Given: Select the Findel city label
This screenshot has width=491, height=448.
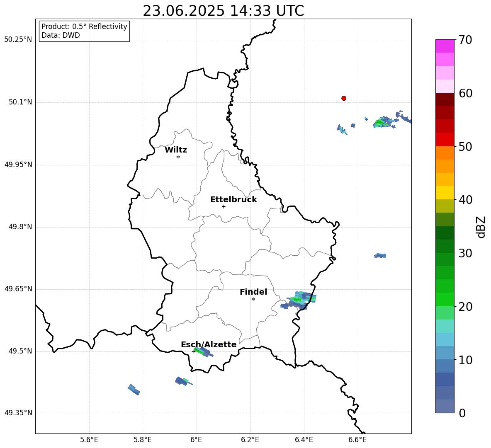Looking at the screenshot, I should (253, 292).
